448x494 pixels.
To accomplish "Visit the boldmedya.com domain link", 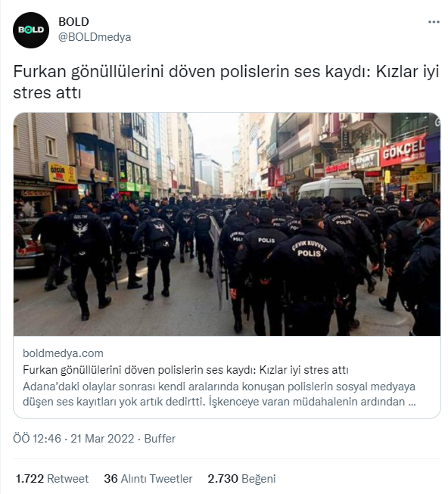I will [63, 353].
